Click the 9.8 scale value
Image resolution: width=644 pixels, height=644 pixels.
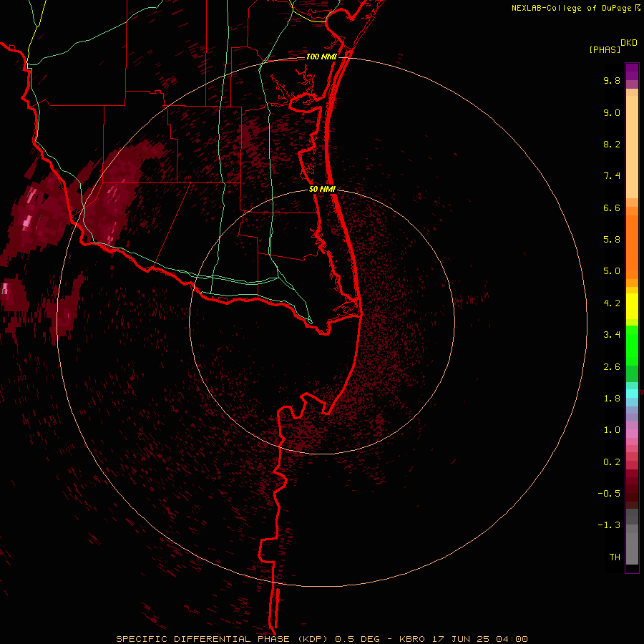[612, 80]
